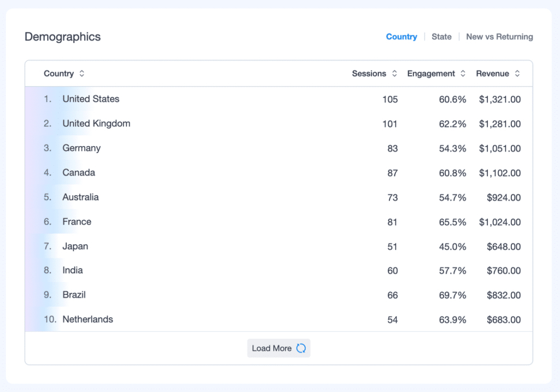
Task: Click the 65.5% engagement value
Action: (x=452, y=222)
